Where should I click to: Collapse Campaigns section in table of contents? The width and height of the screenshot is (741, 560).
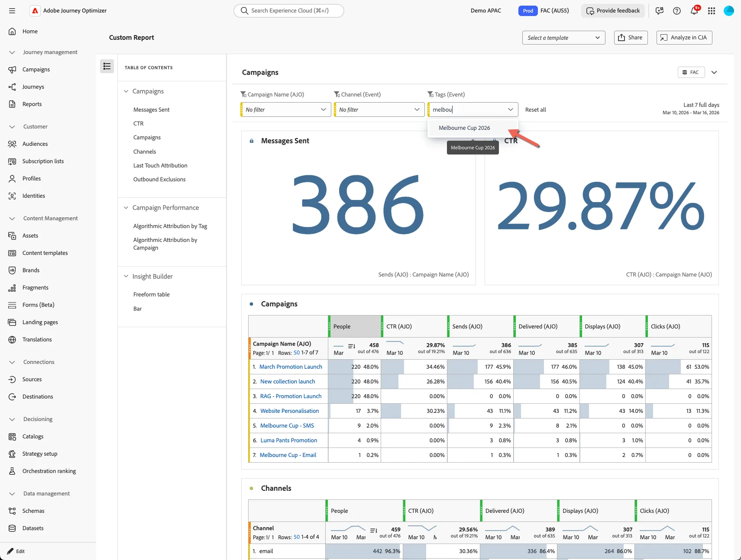(126, 91)
